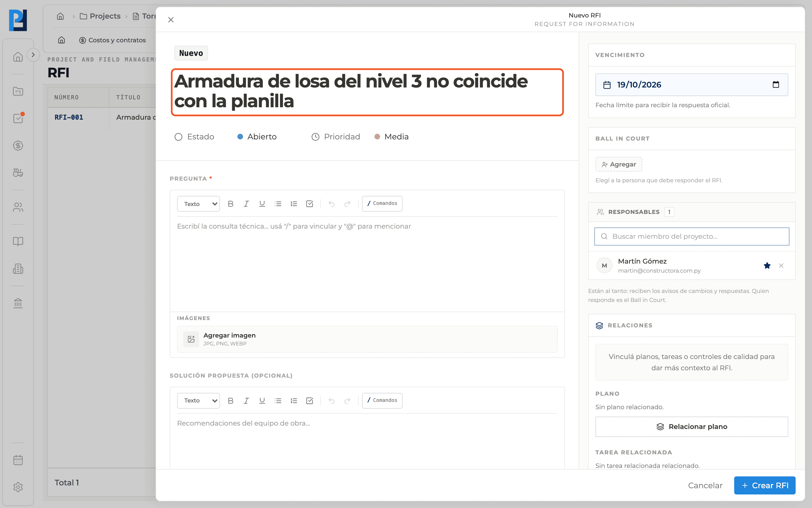812x508 pixels.
Task: Open RFI-001 in the table
Action: click(x=69, y=117)
